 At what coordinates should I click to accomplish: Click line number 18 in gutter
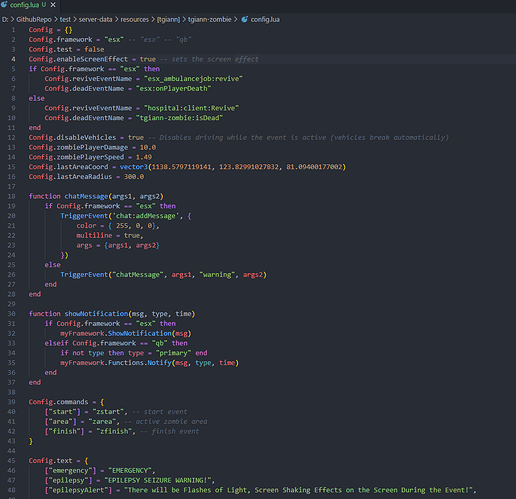pyautogui.click(x=11, y=196)
